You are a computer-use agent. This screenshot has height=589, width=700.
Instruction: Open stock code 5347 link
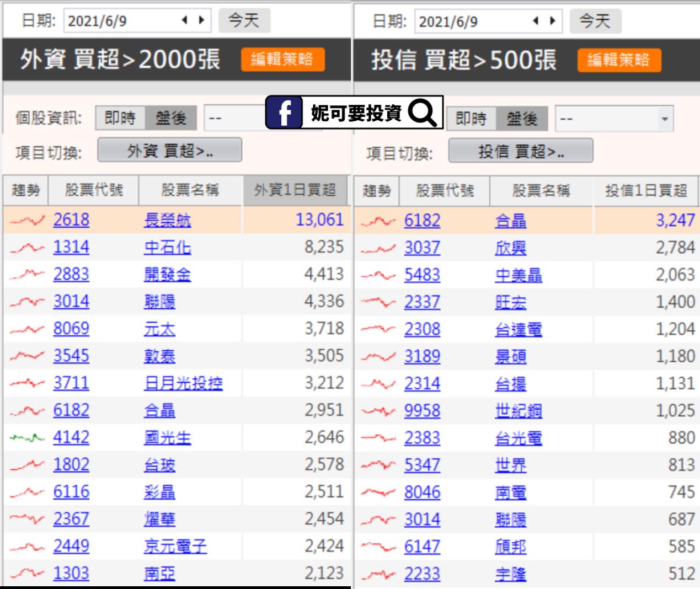[422, 465]
